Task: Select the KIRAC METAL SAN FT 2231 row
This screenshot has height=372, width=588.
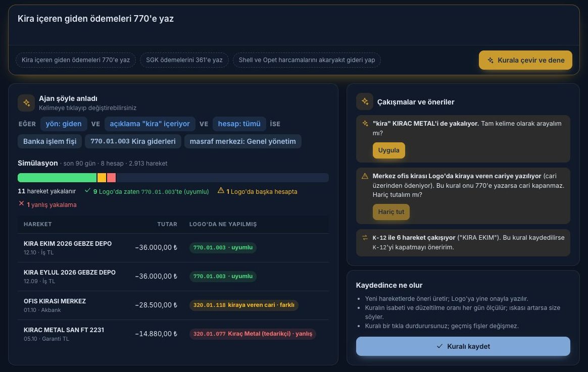Action: pyautogui.click(x=173, y=334)
